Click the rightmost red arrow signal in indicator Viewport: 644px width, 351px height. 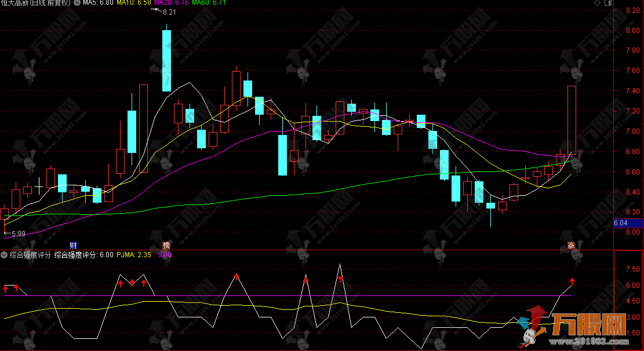572,280
